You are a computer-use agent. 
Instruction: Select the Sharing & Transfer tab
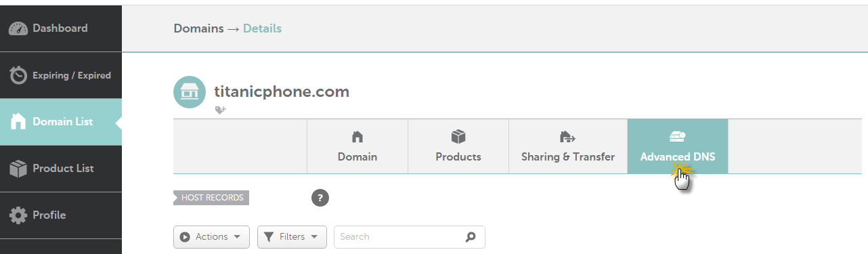[x=568, y=146]
